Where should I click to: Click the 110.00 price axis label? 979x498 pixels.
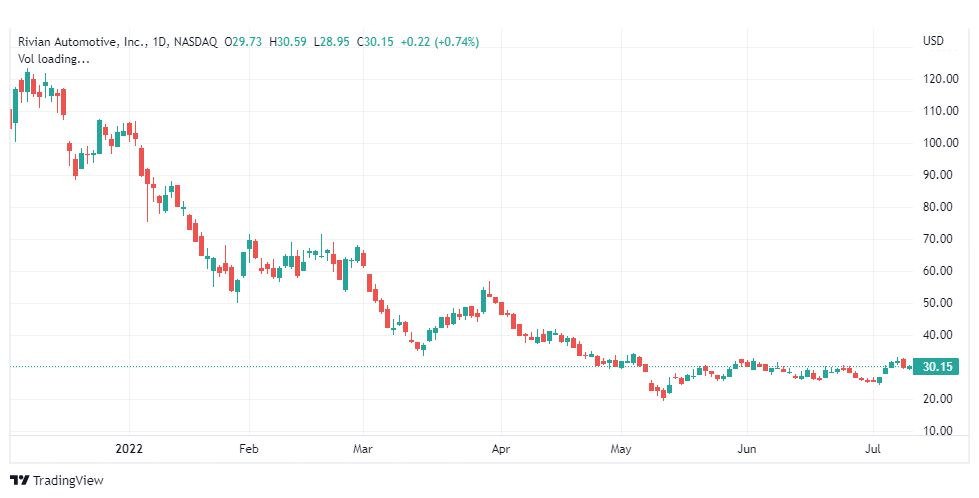[x=940, y=111]
